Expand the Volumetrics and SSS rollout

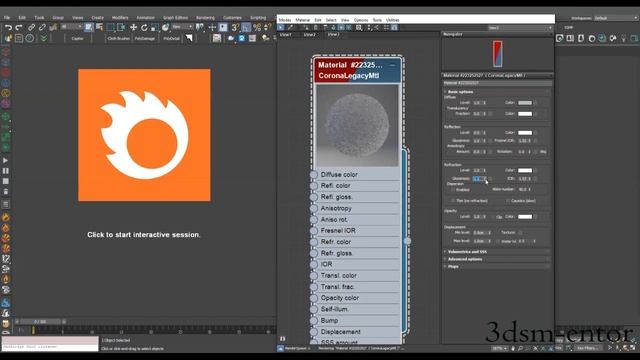497,252
